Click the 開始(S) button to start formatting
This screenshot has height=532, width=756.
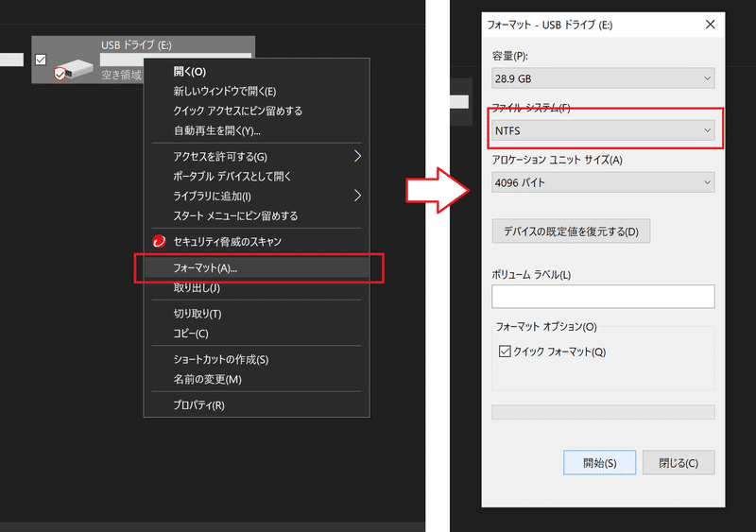point(600,463)
